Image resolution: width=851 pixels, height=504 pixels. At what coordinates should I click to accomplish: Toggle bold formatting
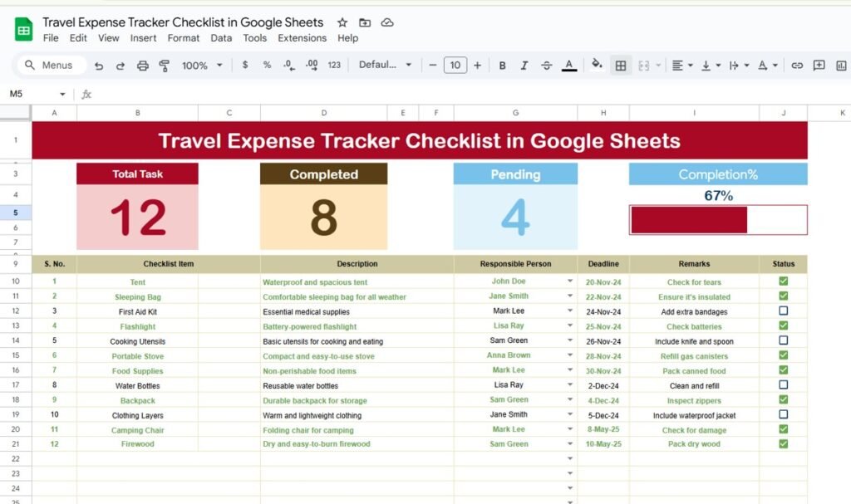tap(502, 65)
